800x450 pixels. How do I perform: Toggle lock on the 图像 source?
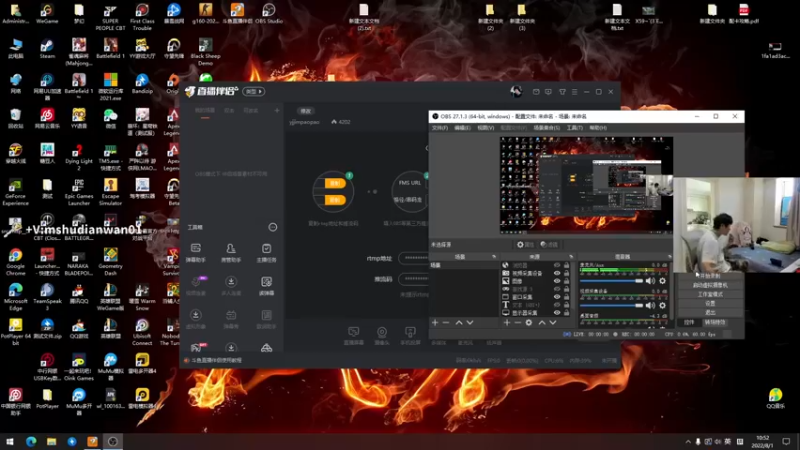pos(566,281)
